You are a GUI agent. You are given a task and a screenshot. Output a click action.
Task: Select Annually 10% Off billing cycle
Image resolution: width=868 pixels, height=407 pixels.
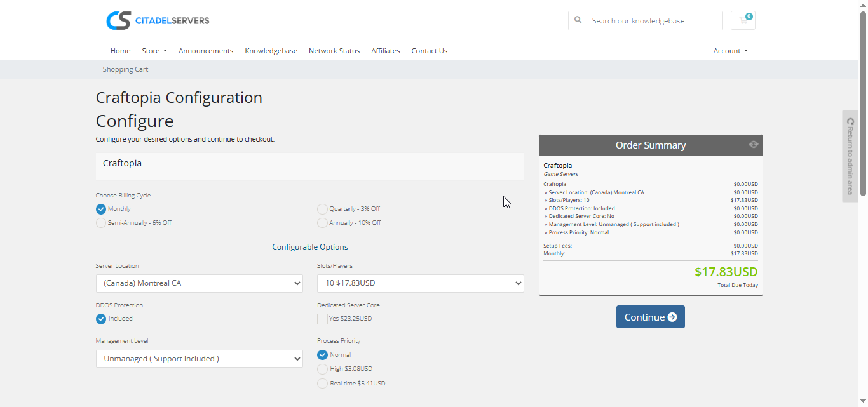click(x=323, y=223)
